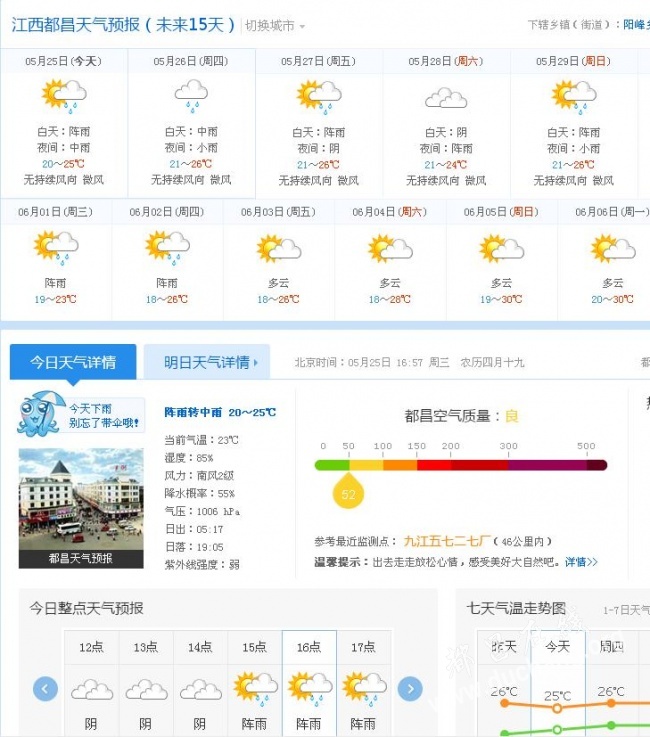Click the 都昌空气质量：良 heading

click(462, 416)
